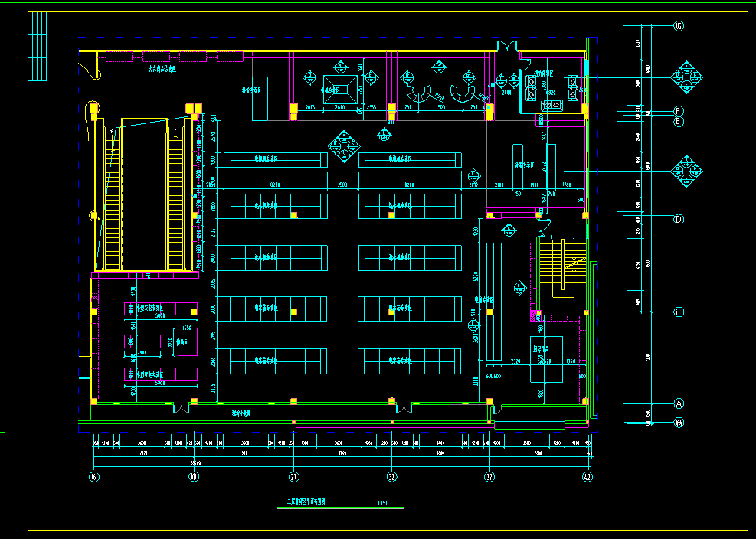Viewport: 756px width, 539px height.
Task: Click the row axis bubble labeled F
Action: [x=678, y=110]
